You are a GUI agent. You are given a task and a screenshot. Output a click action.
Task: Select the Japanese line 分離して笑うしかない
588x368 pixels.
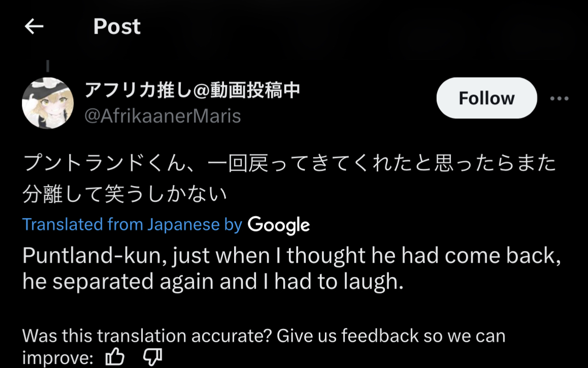(x=125, y=194)
